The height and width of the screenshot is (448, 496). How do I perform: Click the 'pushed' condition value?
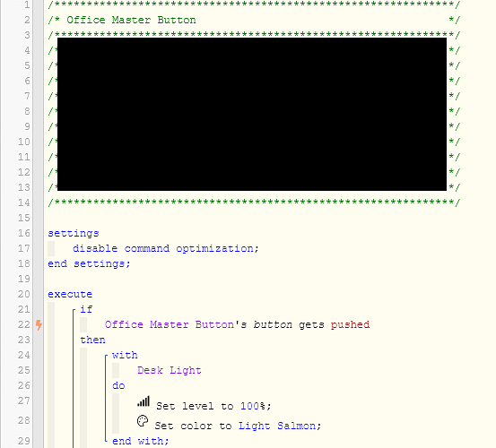[x=350, y=324]
